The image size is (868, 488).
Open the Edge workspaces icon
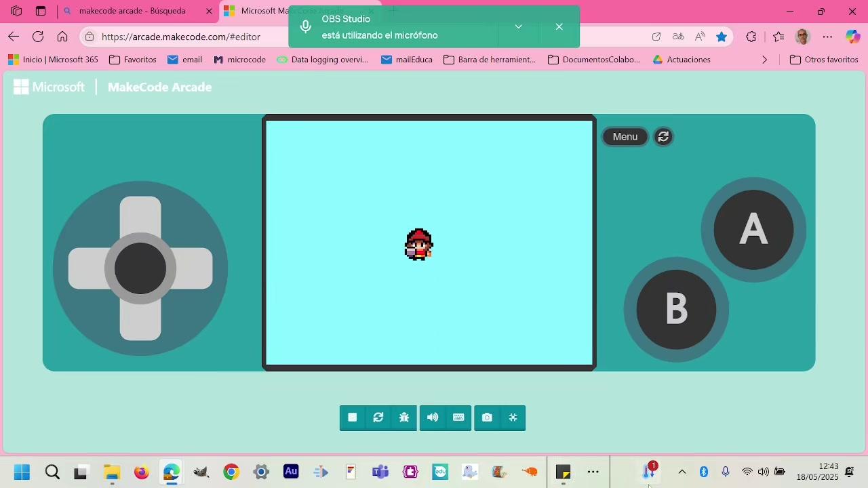coord(16,11)
